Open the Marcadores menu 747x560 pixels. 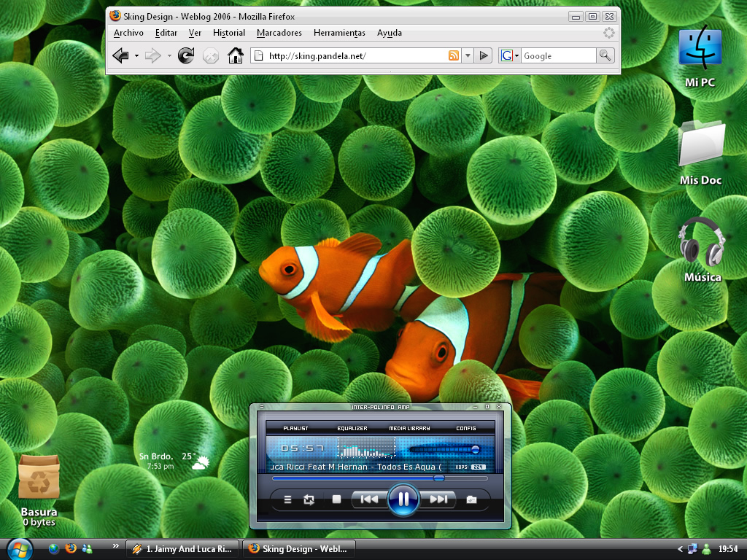(x=279, y=33)
